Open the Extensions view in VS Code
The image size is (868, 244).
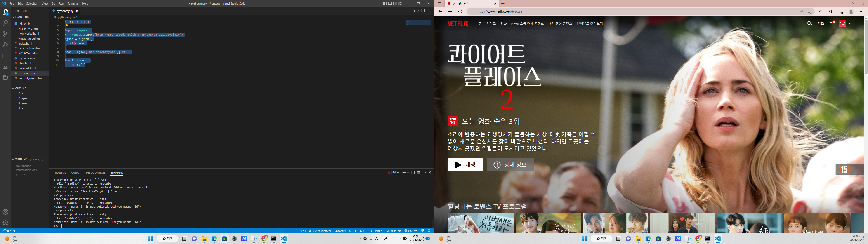5,56
